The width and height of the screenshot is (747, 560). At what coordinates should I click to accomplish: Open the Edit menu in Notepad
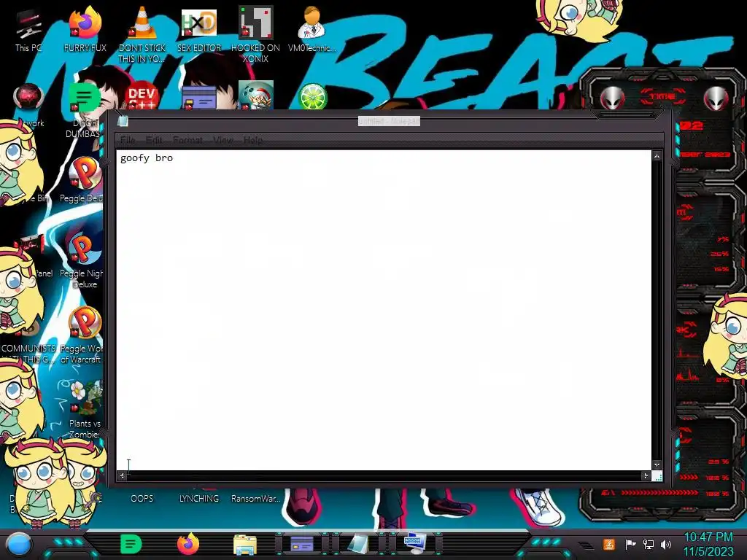154,140
